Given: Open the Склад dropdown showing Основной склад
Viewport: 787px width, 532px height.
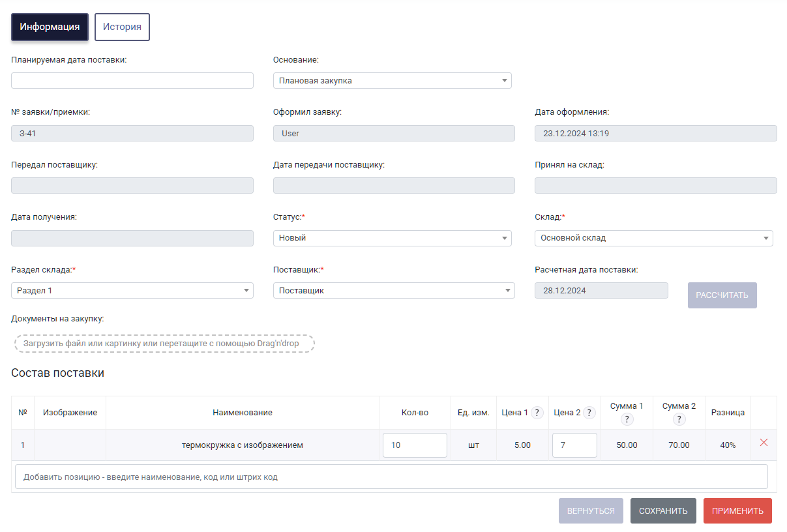Looking at the screenshot, I should [654, 238].
